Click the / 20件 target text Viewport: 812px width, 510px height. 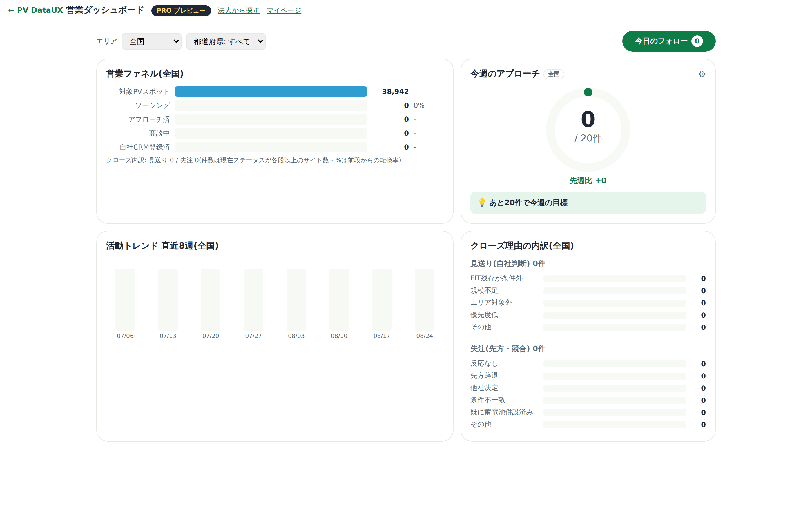(588, 138)
